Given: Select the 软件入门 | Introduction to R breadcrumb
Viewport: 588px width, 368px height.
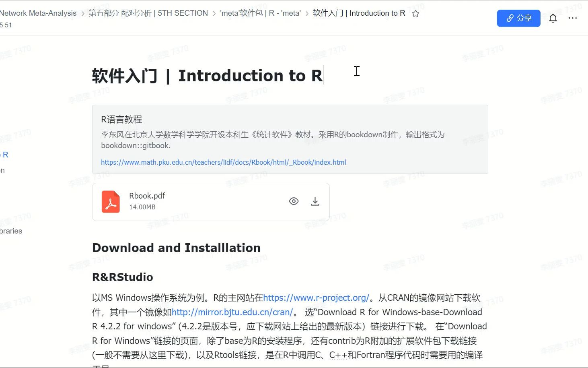Looking at the screenshot, I should [359, 13].
